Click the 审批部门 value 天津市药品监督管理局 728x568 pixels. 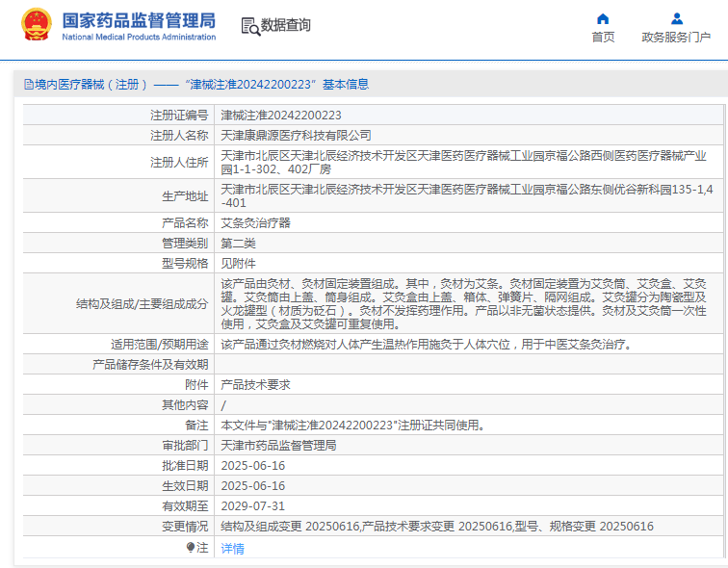tap(278, 446)
